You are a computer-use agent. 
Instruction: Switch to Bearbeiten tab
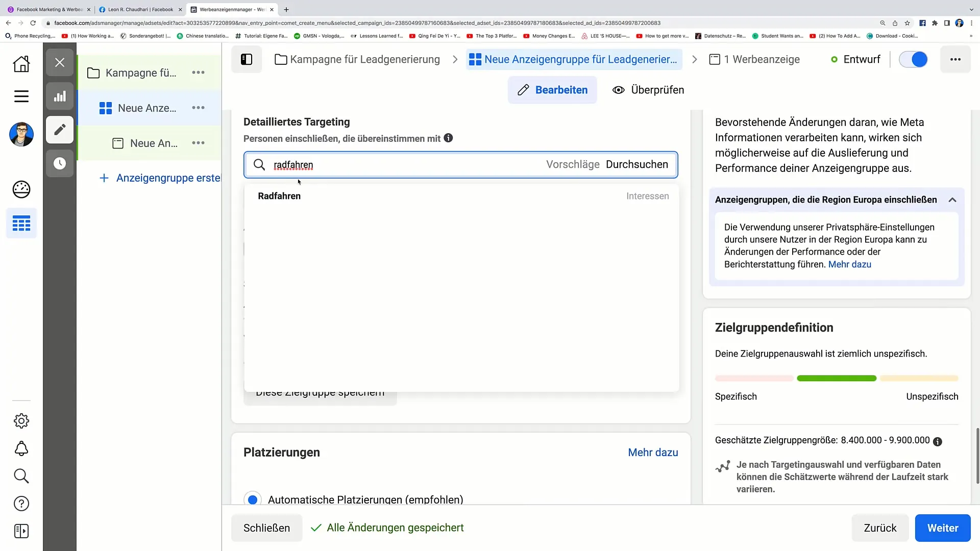(552, 90)
